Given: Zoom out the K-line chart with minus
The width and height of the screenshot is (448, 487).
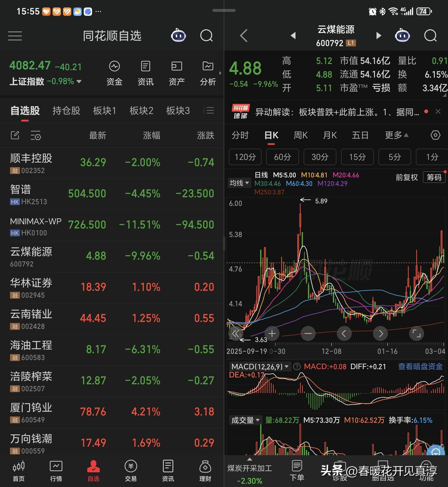Looking at the screenshot, I should 308,334.
